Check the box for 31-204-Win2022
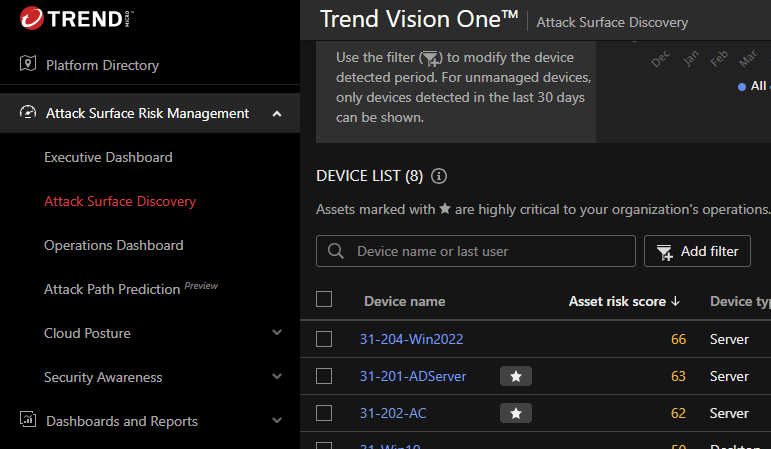Screen dimensions: 771x449 (324, 339)
